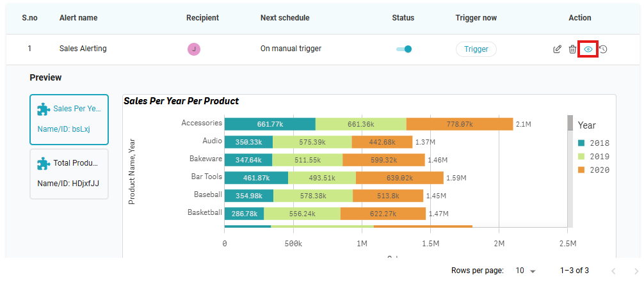Toggle the Sales Alerting status switch
Screen dimensions: 644x284
pyautogui.click(x=404, y=49)
